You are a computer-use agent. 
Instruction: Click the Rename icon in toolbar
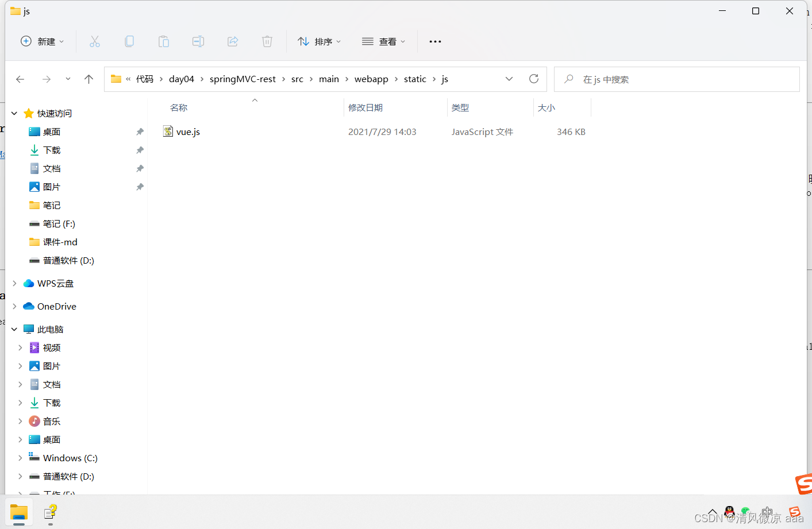(x=198, y=41)
